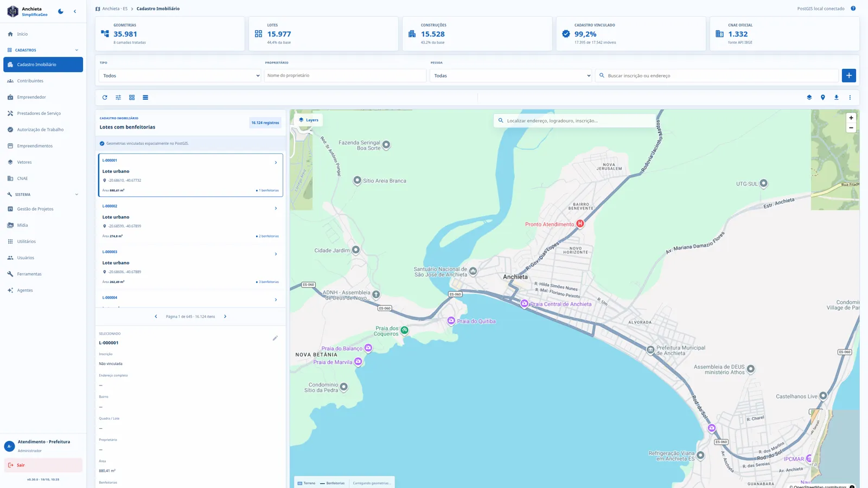This screenshot has height=488, width=868.
Task: Open the layers stack icon in toolbar
Action: coord(809,98)
